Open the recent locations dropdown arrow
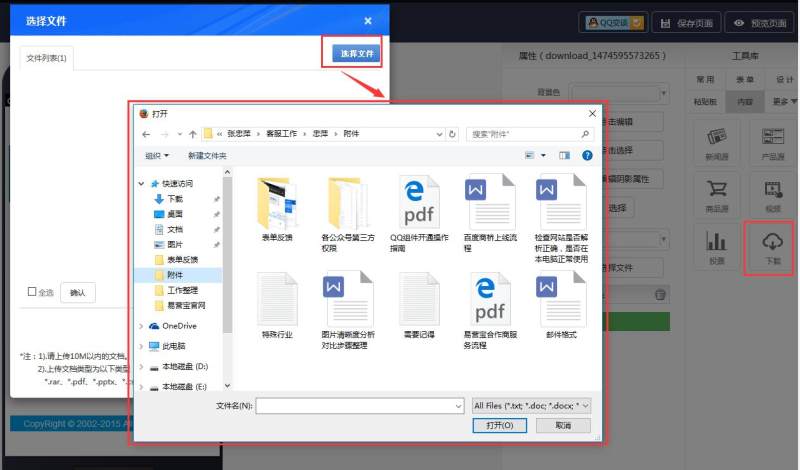The height and width of the screenshot is (470, 800). pyautogui.click(x=180, y=134)
